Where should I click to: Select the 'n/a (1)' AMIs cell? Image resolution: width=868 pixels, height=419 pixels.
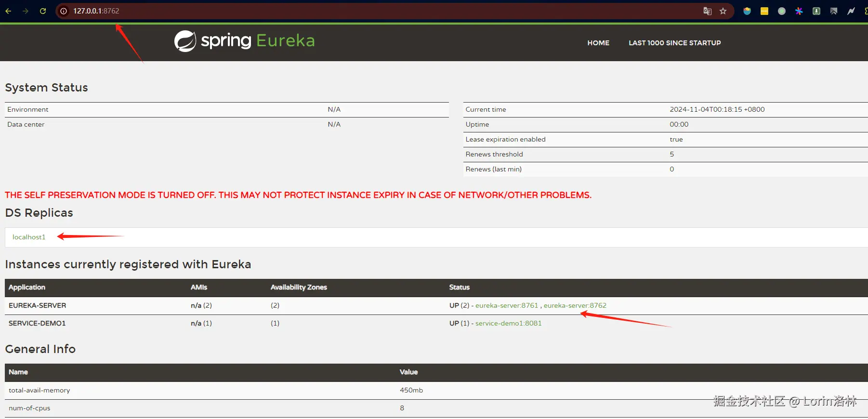[201, 323]
